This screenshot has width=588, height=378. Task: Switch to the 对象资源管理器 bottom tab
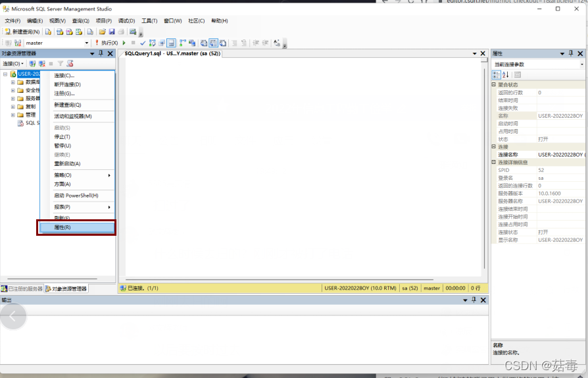tap(66, 288)
